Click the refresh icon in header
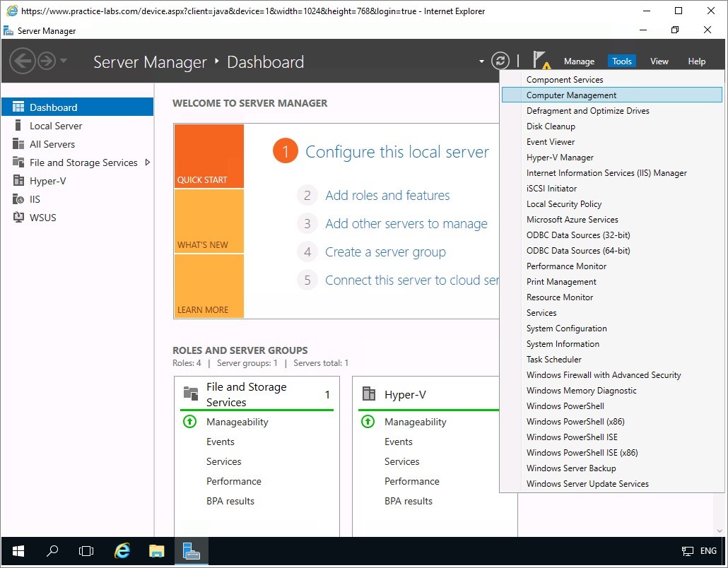Screen dimensions: 728x568 500,61
